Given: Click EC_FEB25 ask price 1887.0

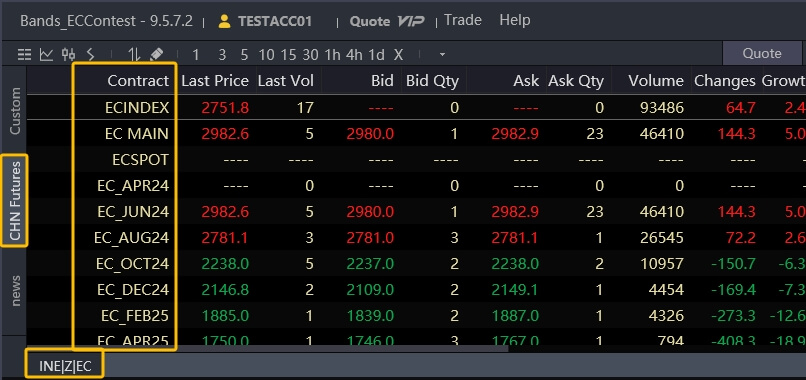Looking at the screenshot, I should (515, 315).
